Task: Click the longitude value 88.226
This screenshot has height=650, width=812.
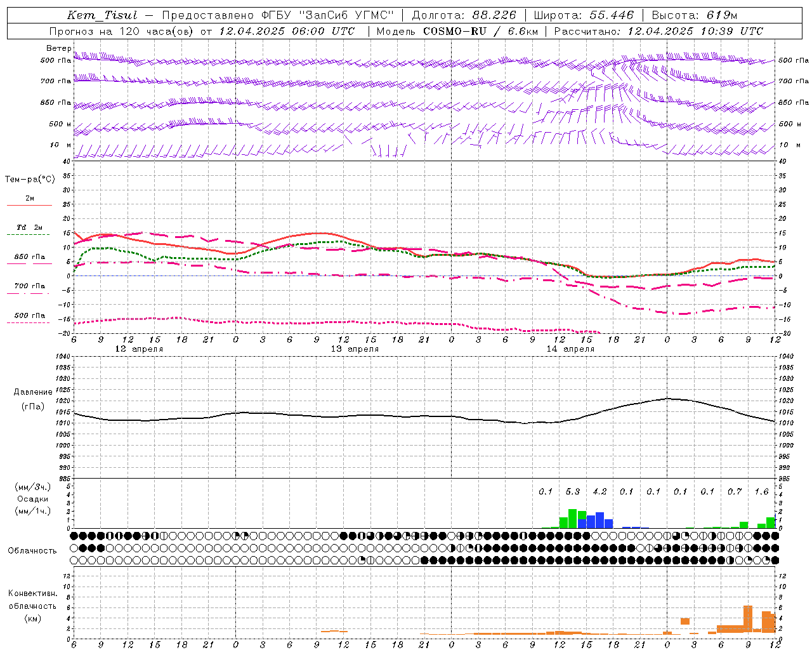Action: 494,15
